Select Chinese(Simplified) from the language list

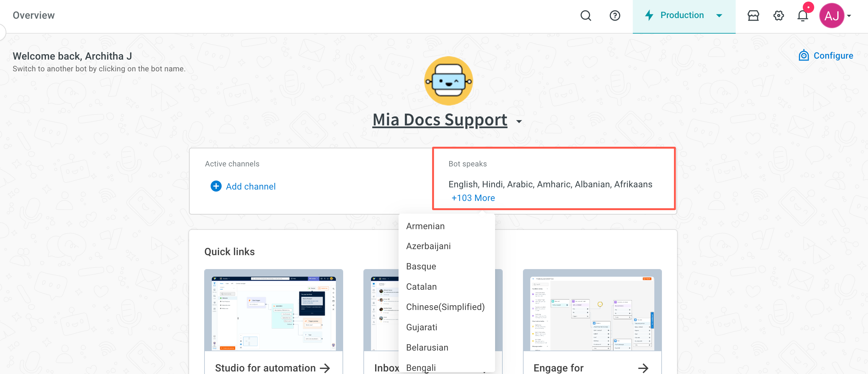(x=445, y=307)
